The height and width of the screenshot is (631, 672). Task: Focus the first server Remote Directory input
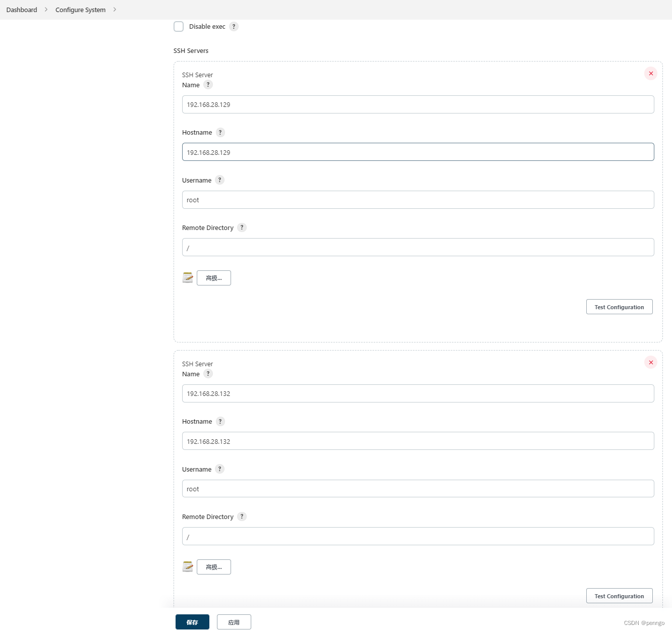click(x=418, y=247)
